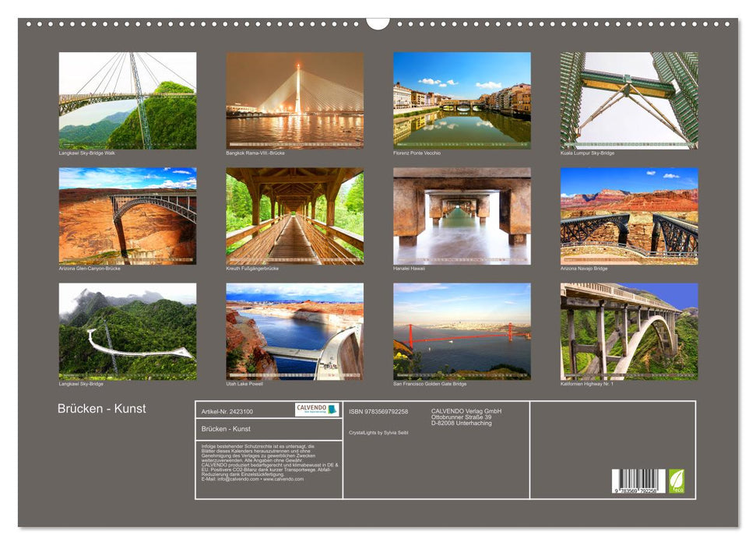The height and width of the screenshot is (545, 756).
Task: Select the Kreuth Fußgängerbrücke wooden bridge photo
Action: tap(294, 216)
